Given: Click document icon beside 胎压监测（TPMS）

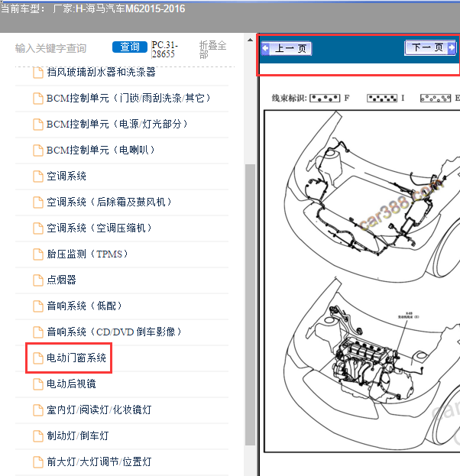Looking at the screenshot, I should [38, 254].
